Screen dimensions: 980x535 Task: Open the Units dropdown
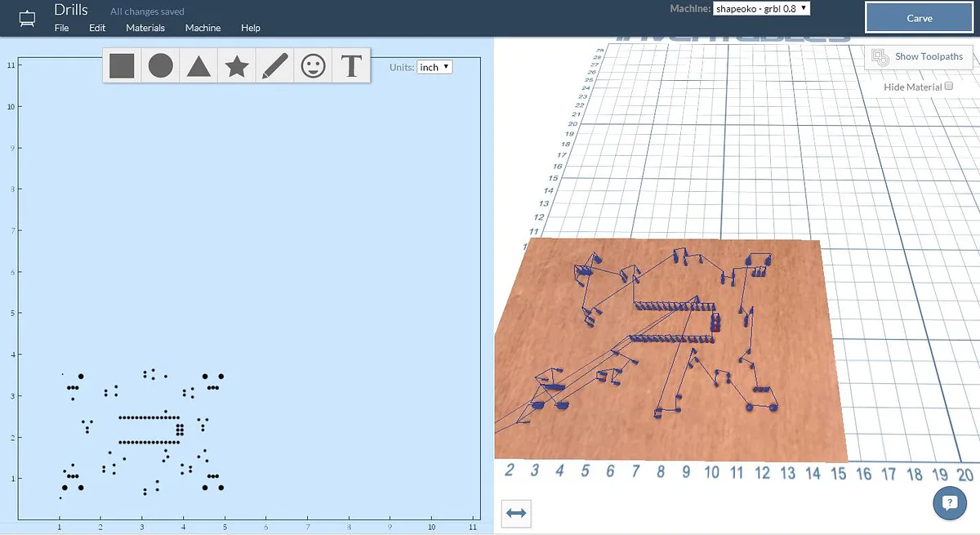434,67
